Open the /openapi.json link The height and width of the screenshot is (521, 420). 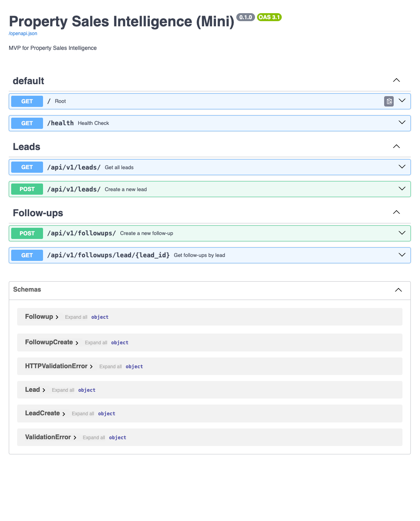tap(23, 34)
